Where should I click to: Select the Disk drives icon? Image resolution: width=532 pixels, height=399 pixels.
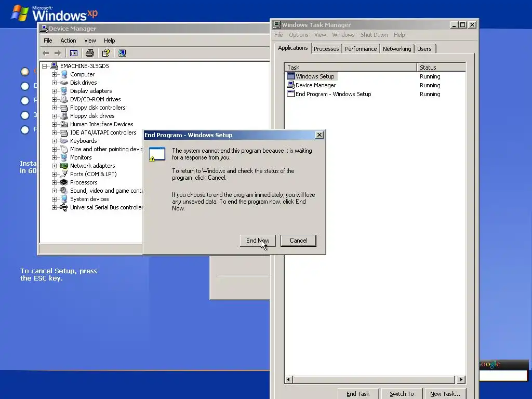coord(64,83)
